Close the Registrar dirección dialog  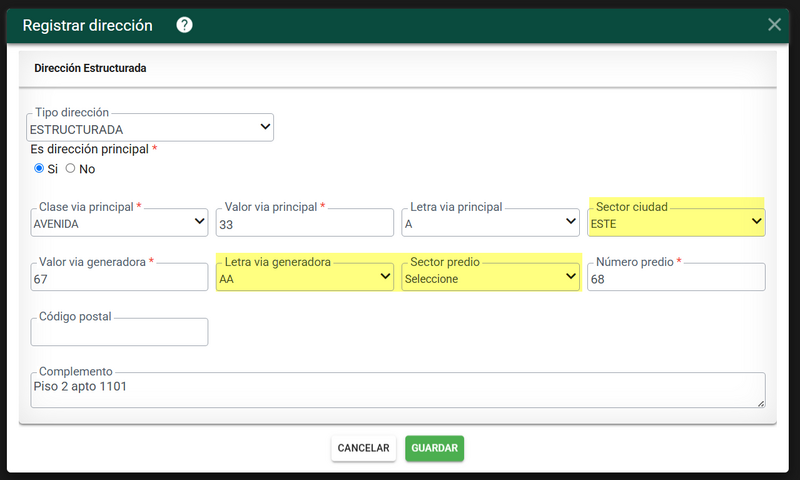point(774,24)
